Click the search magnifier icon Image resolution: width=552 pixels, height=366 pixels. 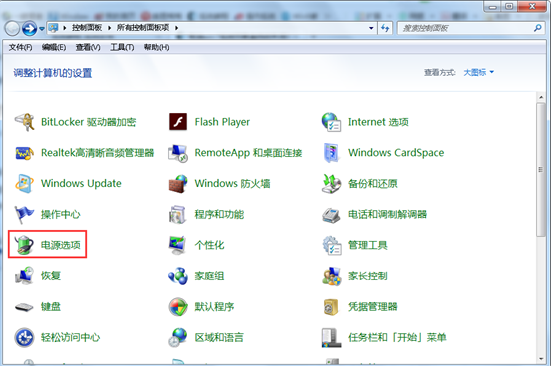point(538,28)
